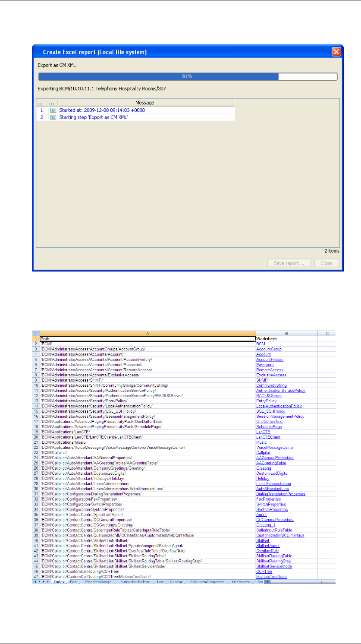Click the first-sheet navigation arrow in Excel

point(35,582)
